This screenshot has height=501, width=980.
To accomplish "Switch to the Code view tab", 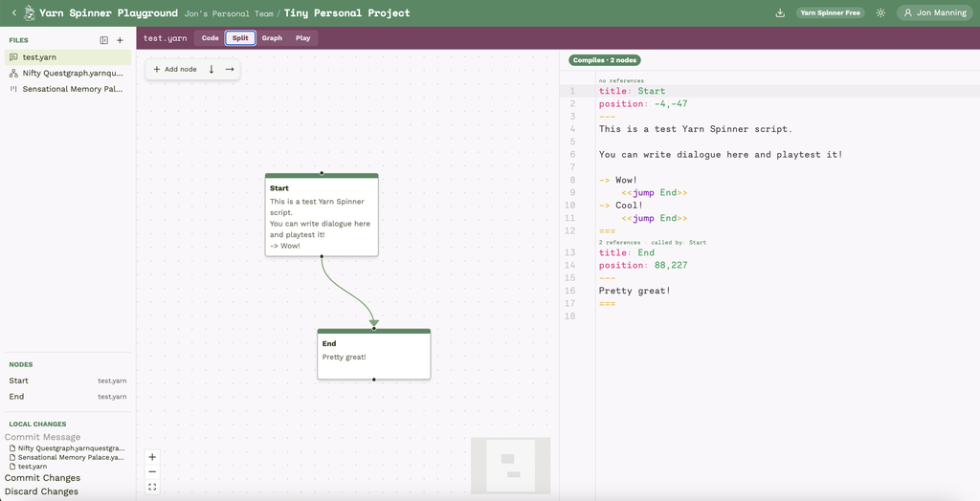I will point(210,38).
